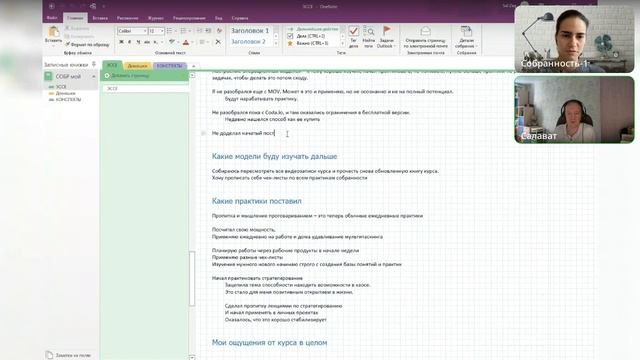The image size is (640, 360).
Task: Click the Тег дела checkbox icon
Action: coord(354,31)
